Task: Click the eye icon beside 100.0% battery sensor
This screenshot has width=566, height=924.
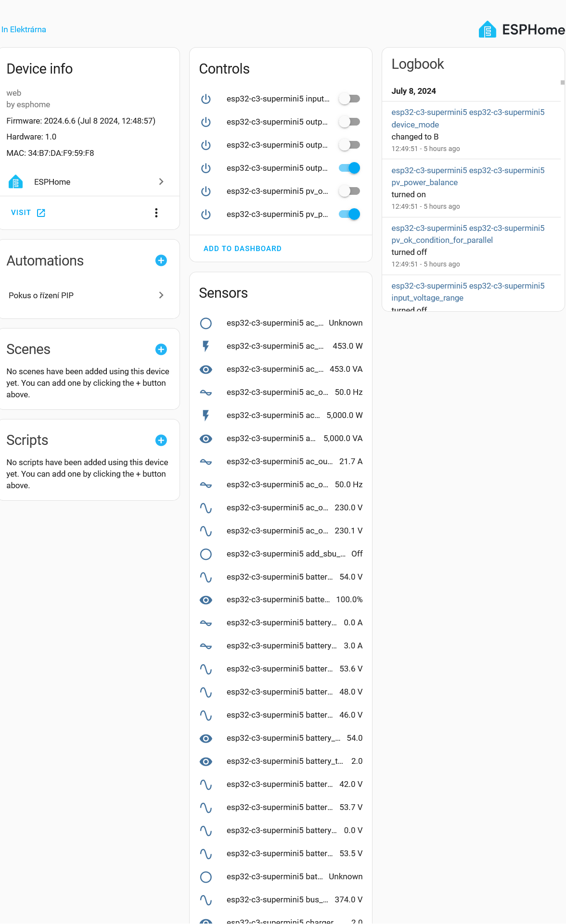Action: [206, 600]
